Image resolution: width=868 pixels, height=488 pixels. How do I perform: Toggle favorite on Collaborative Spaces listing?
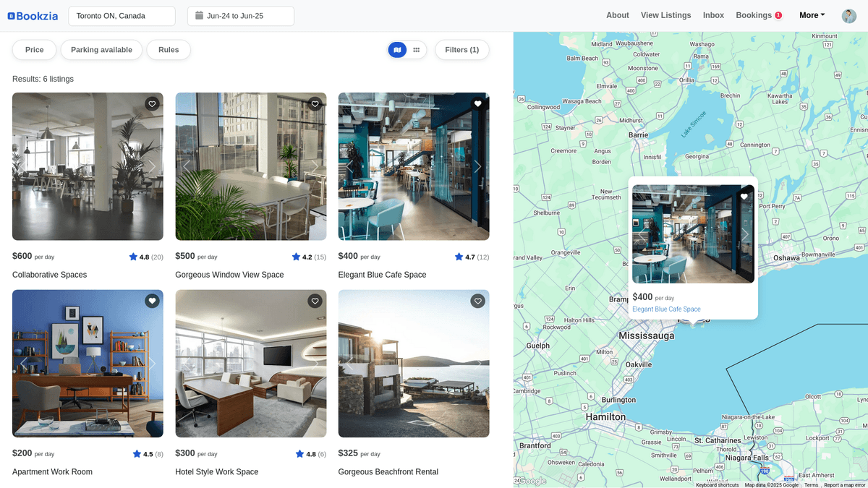152,104
